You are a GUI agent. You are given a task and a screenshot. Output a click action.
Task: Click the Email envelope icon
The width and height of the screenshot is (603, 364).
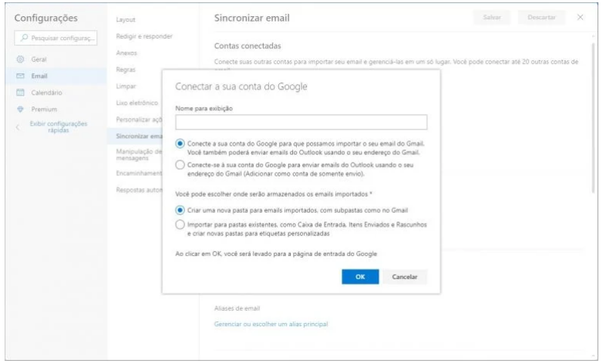[x=22, y=76]
